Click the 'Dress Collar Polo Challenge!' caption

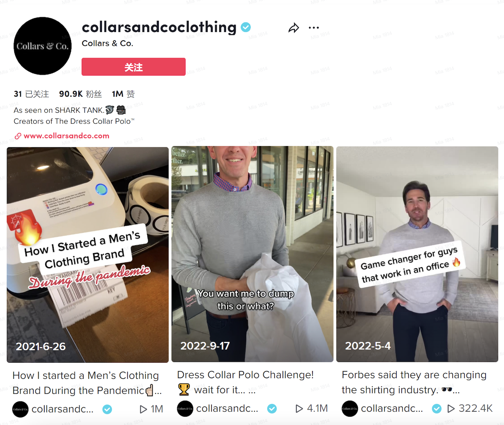(x=245, y=375)
